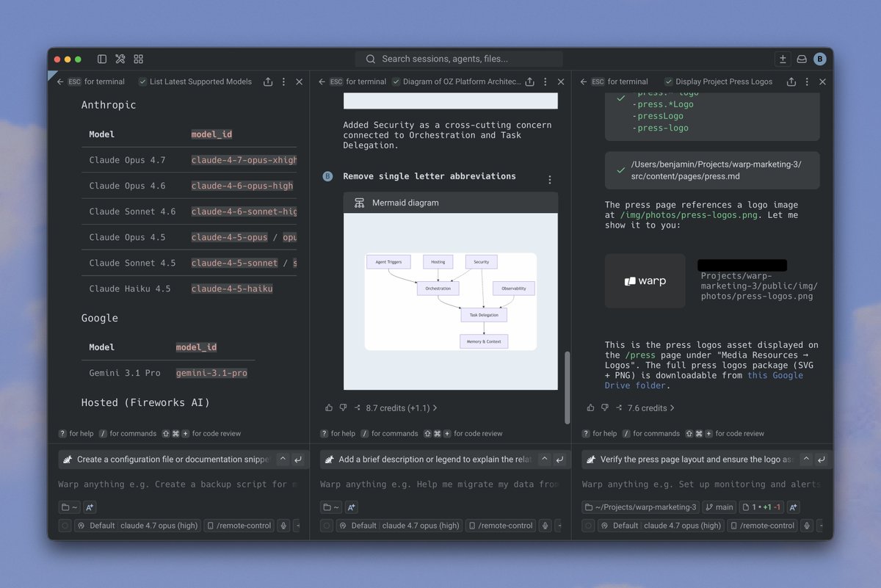This screenshot has height=588, width=881.
Task: Open the grid view icon in title bar
Action: tap(139, 59)
